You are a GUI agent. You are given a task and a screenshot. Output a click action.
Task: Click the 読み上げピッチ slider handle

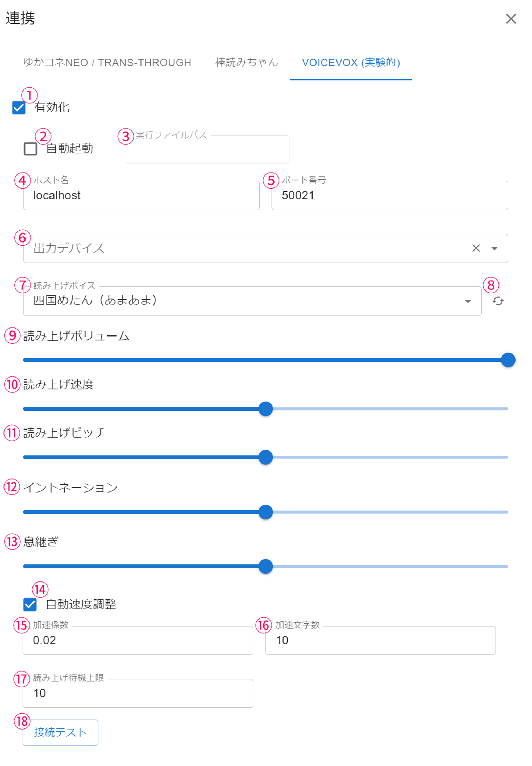coord(266,457)
